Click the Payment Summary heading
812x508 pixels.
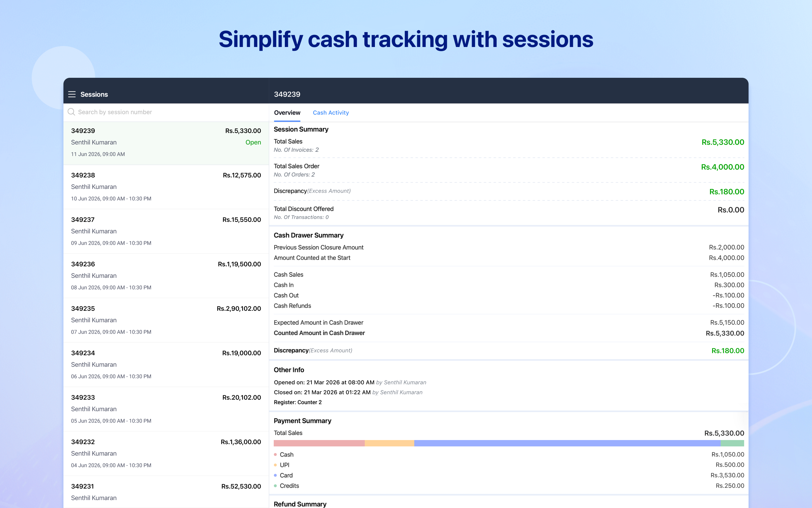coord(302,421)
